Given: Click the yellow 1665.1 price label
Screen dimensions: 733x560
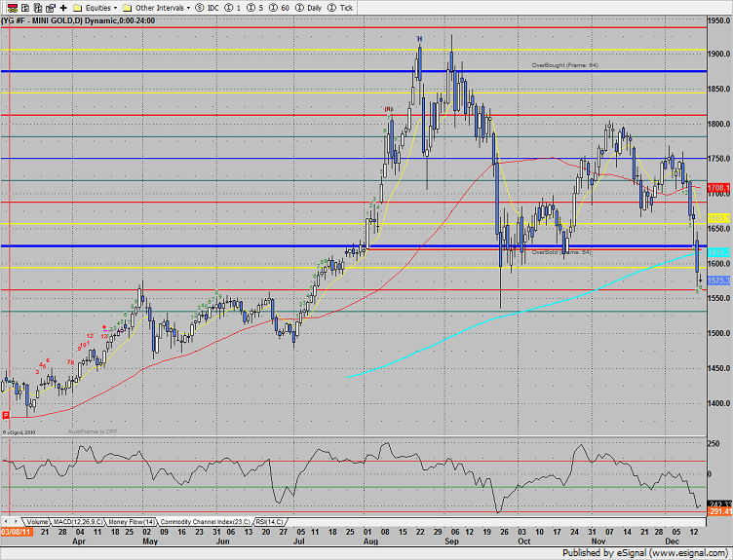Looking at the screenshot, I should click(718, 218).
